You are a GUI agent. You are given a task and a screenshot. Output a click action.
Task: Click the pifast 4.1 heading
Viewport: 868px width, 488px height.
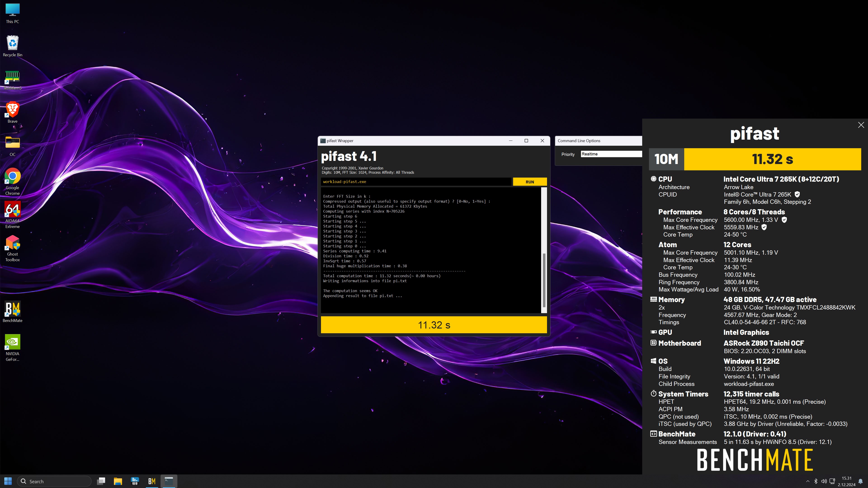coord(349,156)
